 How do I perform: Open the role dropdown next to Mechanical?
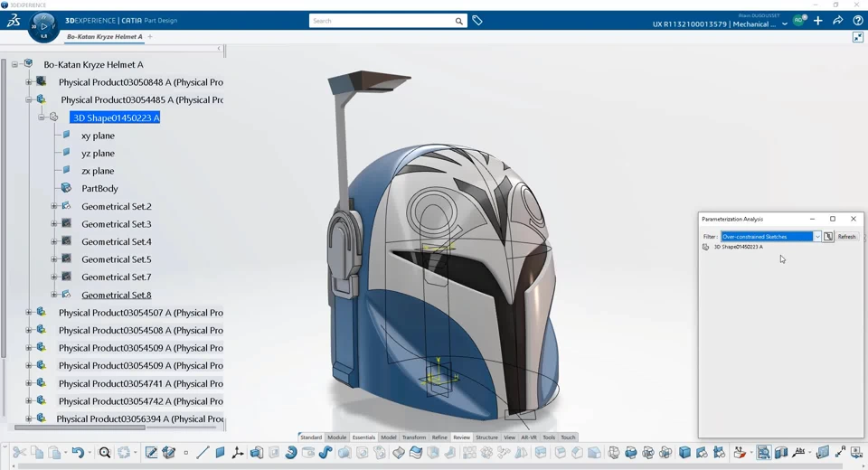point(785,24)
